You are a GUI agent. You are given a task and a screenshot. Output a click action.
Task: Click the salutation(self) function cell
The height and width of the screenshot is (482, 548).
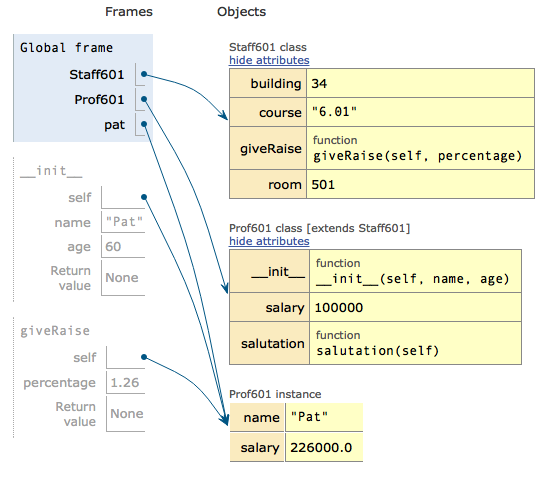tap(416, 343)
